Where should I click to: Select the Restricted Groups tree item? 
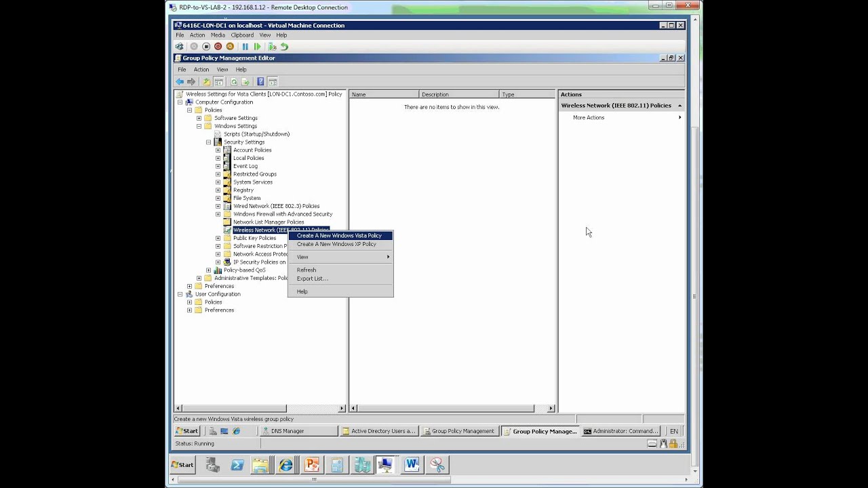coord(255,174)
